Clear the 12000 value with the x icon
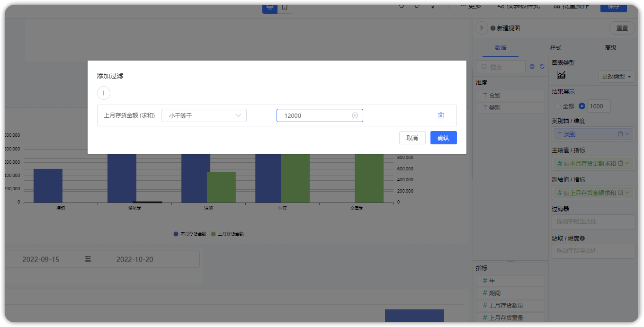This screenshot has height=327, width=644. (355, 115)
